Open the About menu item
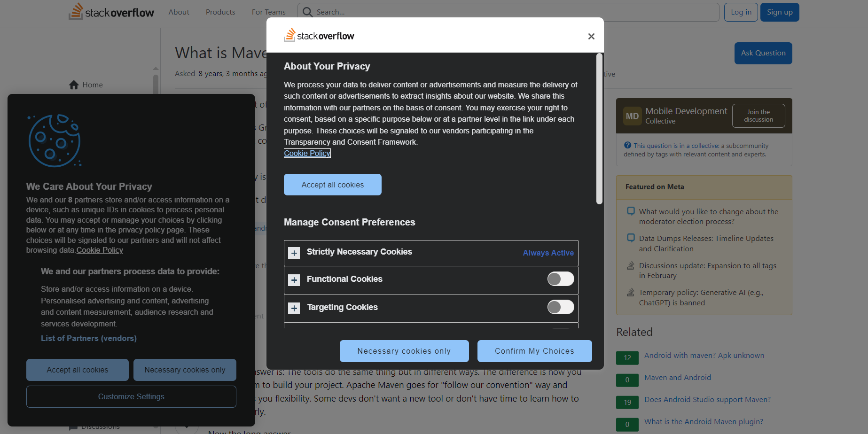The image size is (868, 434). coord(179,12)
